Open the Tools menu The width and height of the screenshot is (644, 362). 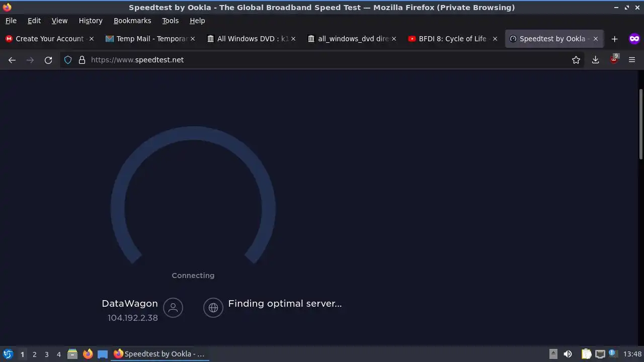pyautogui.click(x=170, y=21)
